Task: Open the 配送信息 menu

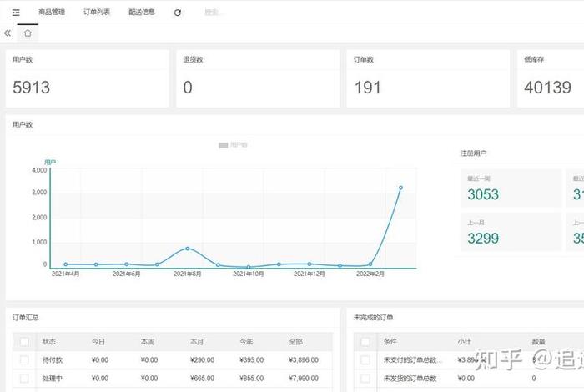Action: coord(142,13)
